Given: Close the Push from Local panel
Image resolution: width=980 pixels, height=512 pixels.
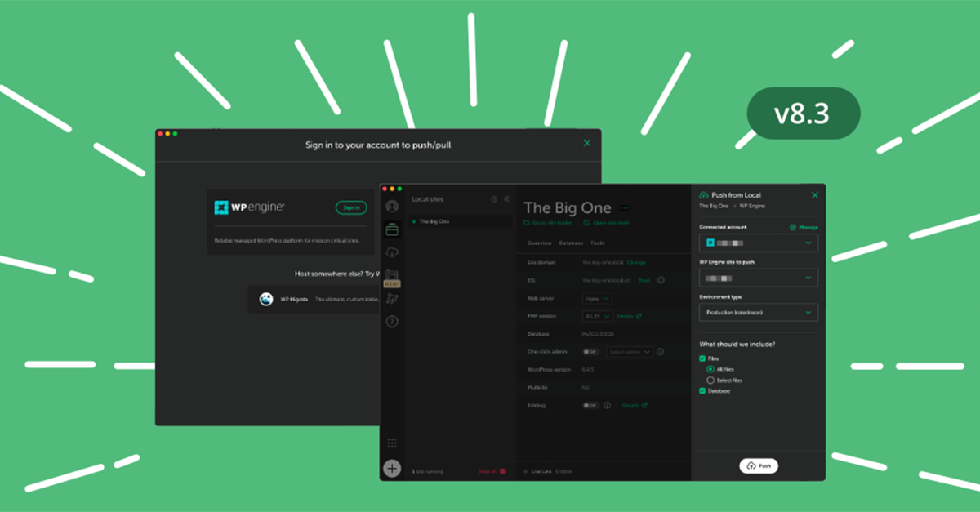Looking at the screenshot, I should coord(814,195).
